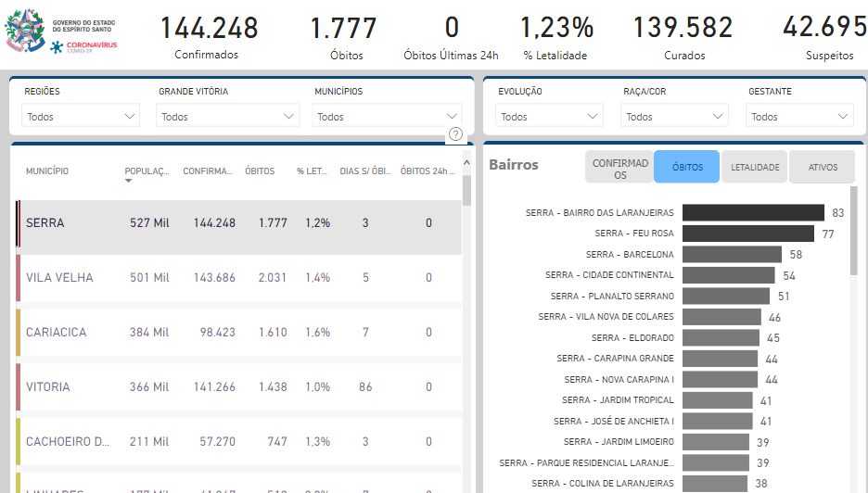Viewport: 868px width, 493px height.
Task: Open the Gestante dropdown
Action: click(x=799, y=116)
